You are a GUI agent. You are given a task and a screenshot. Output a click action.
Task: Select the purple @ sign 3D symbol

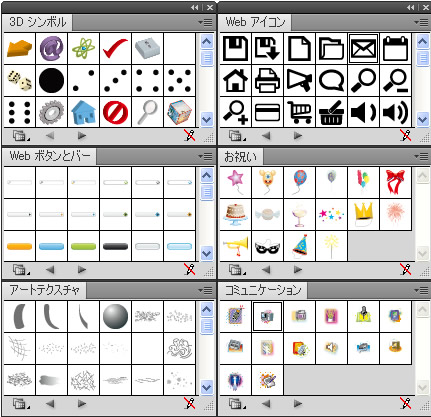pos(51,48)
